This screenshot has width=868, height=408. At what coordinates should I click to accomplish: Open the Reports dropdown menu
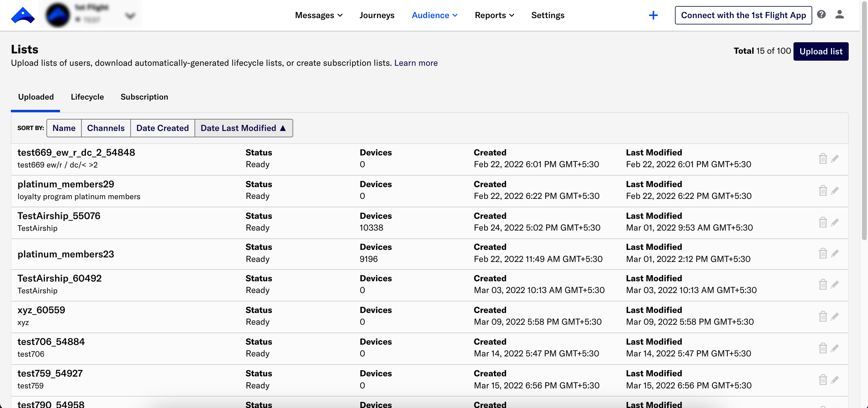(x=494, y=15)
